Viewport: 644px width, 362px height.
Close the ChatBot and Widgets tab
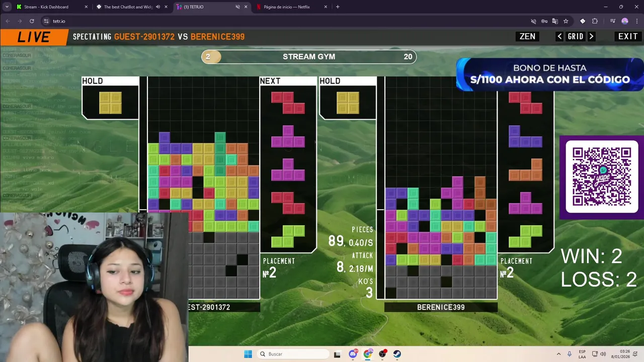166,7
